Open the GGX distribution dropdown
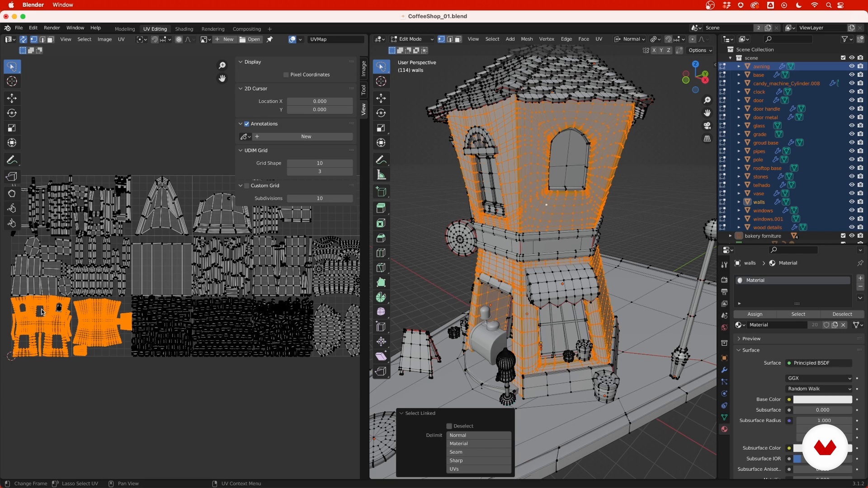The height and width of the screenshot is (488, 868). pos(819,378)
